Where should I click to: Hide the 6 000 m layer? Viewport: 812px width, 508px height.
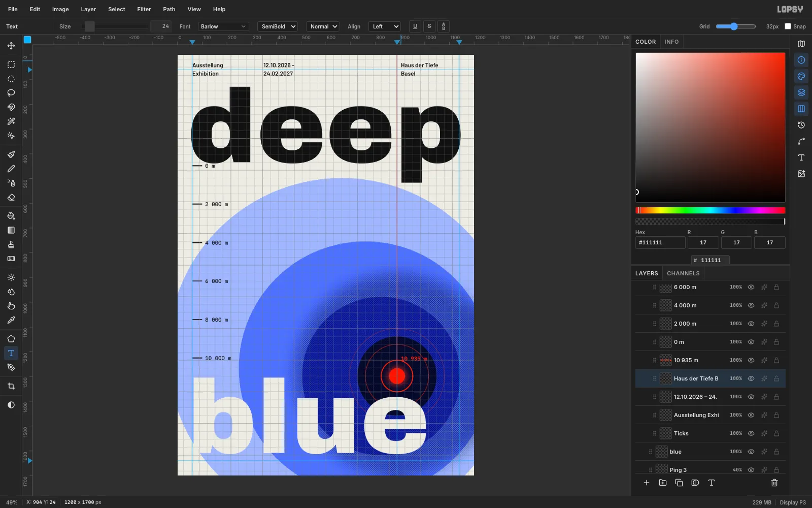click(x=751, y=287)
